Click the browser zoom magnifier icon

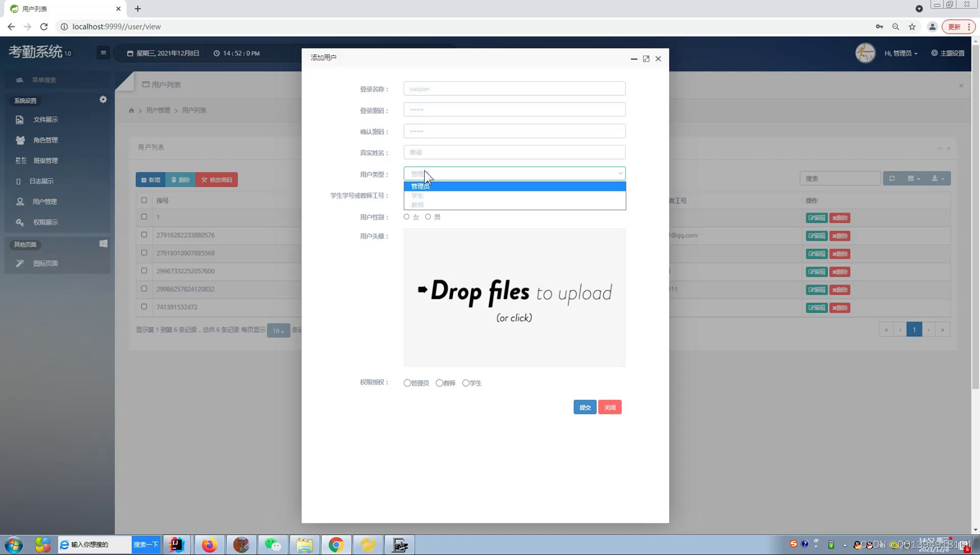click(895, 27)
